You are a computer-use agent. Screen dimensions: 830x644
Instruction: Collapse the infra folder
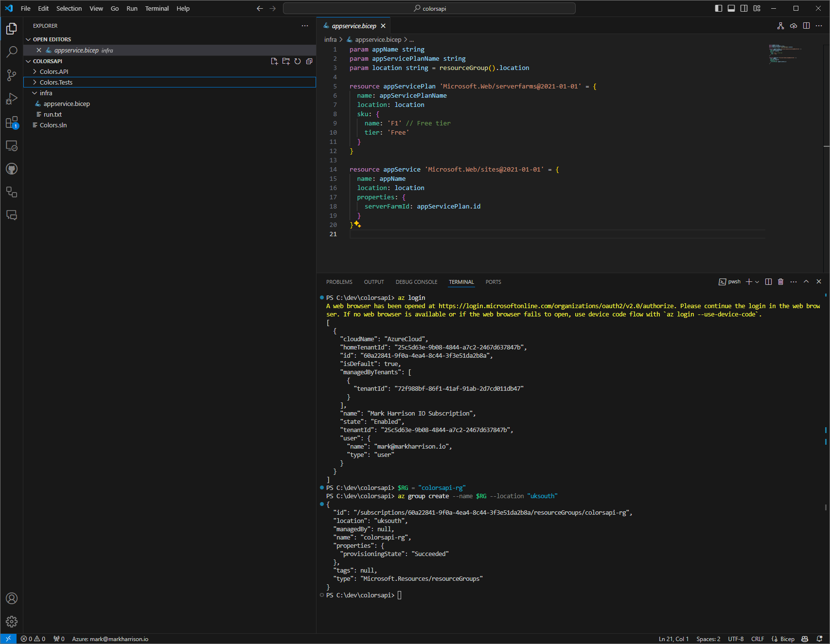pos(46,93)
